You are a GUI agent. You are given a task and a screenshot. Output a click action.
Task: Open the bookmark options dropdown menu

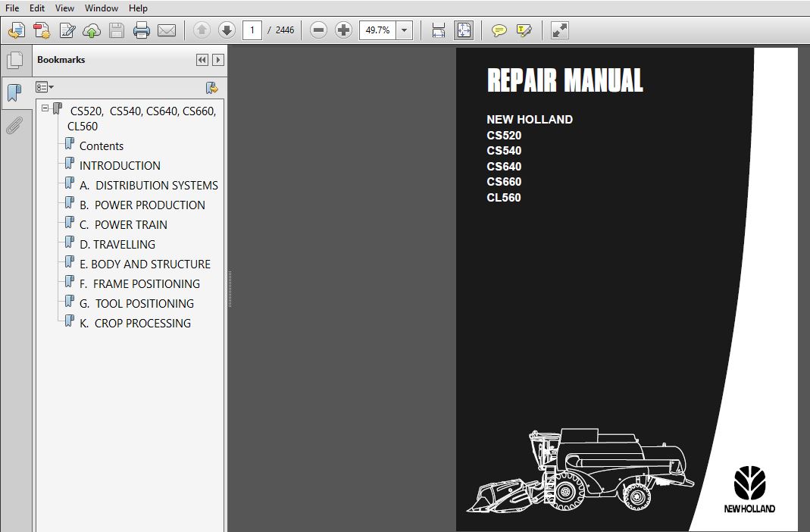click(x=45, y=87)
